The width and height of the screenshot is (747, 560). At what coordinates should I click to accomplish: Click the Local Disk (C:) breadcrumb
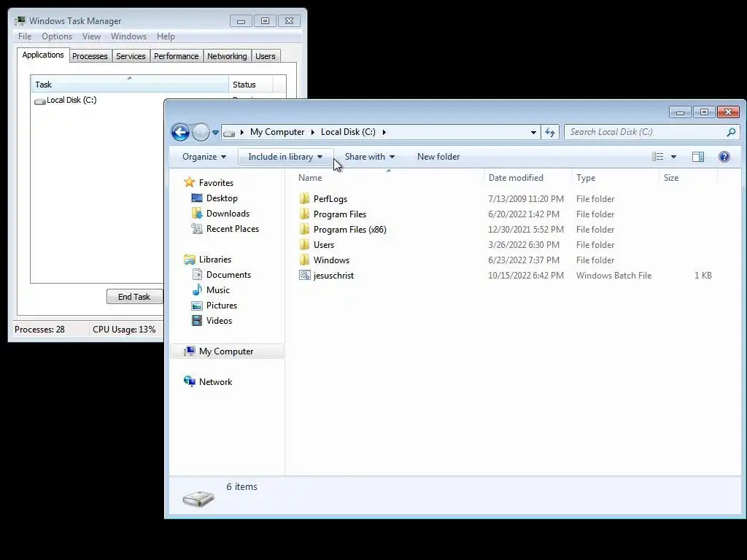[348, 132]
